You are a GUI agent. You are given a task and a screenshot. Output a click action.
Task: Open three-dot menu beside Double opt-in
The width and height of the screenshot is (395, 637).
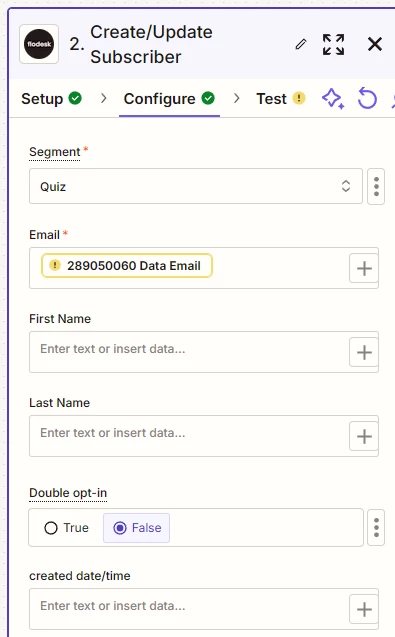[376, 527]
